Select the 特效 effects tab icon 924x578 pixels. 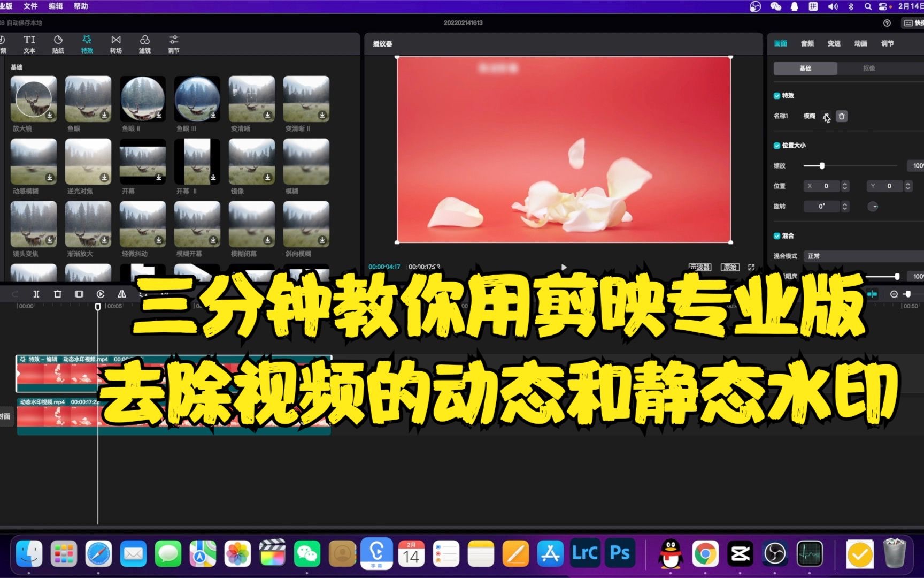87,44
